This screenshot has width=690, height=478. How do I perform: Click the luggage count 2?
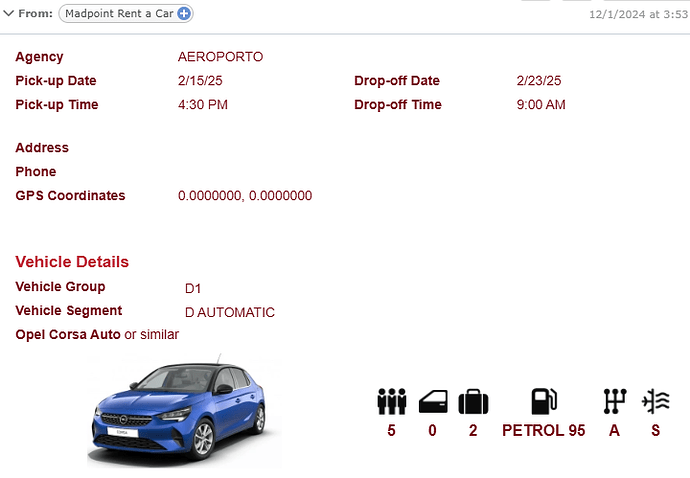(x=473, y=430)
